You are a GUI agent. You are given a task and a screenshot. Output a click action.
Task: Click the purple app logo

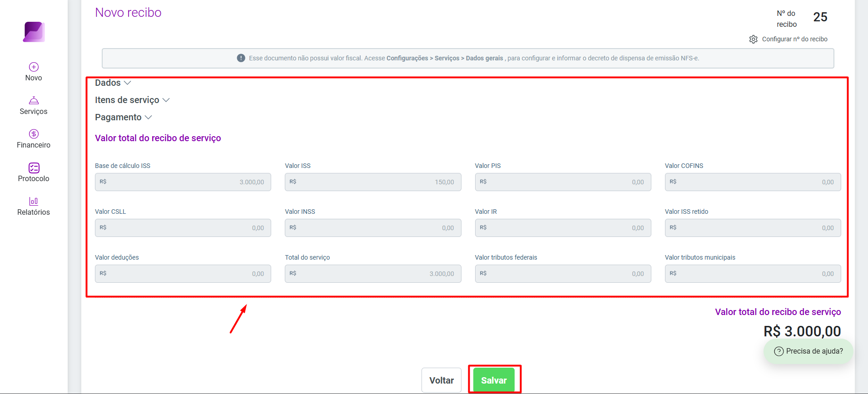pyautogui.click(x=34, y=32)
